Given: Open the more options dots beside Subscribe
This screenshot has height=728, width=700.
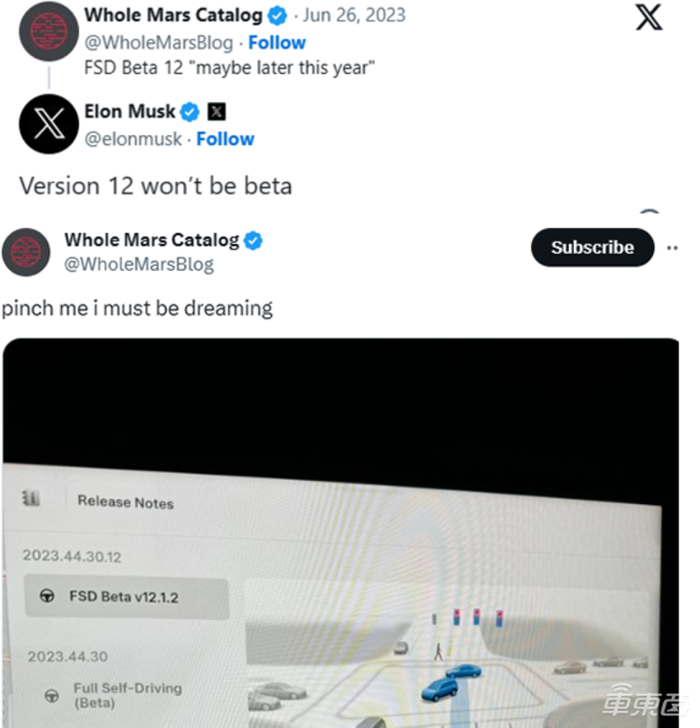Looking at the screenshot, I should point(673,248).
